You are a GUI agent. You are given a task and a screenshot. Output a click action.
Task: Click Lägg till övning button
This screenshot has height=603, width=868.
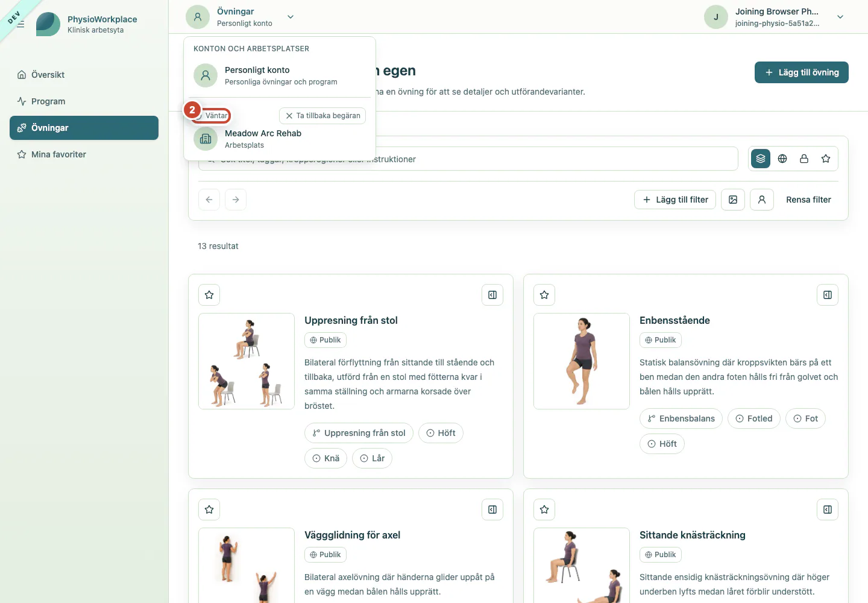pyautogui.click(x=802, y=72)
